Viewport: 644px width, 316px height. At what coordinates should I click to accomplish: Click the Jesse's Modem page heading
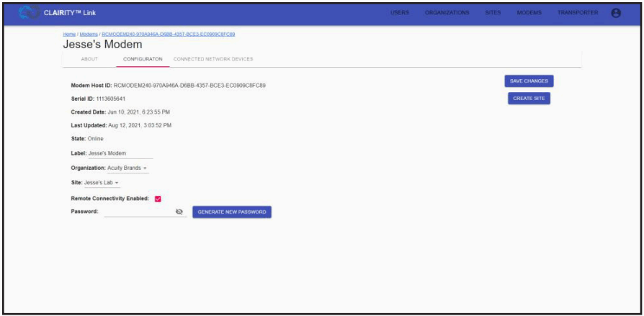(103, 45)
